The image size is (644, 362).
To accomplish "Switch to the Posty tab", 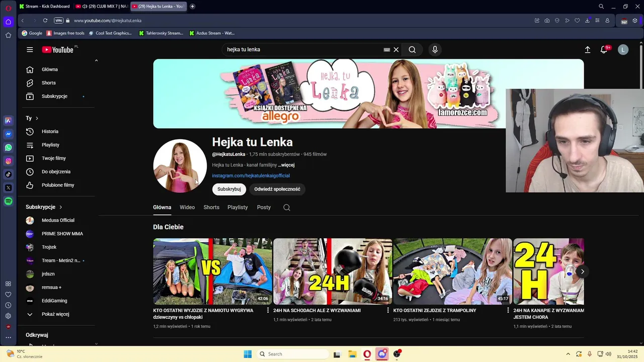I will tap(264, 207).
